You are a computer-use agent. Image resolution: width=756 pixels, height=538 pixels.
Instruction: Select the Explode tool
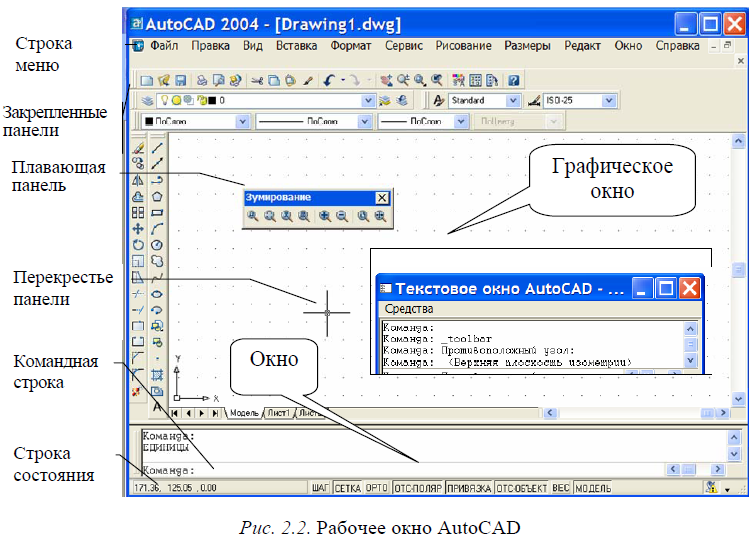point(136,391)
